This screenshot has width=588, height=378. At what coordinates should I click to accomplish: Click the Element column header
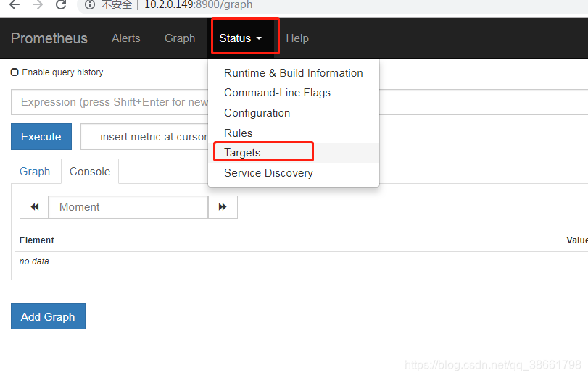click(37, 240)
